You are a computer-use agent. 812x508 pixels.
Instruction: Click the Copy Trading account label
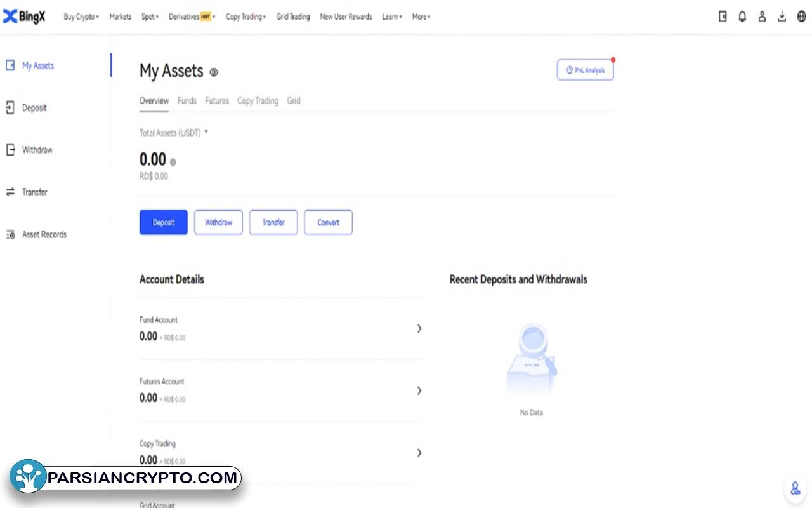[x=157, y=444]
